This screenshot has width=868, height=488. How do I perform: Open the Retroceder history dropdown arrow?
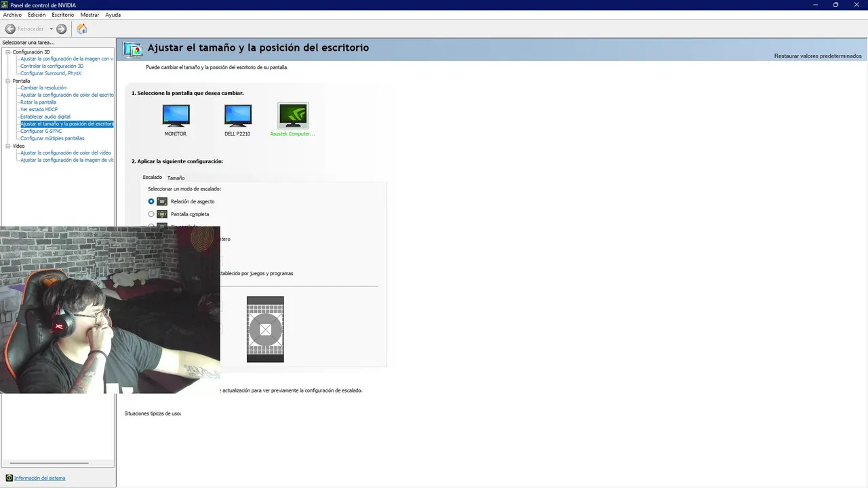[x=51, y=29]
